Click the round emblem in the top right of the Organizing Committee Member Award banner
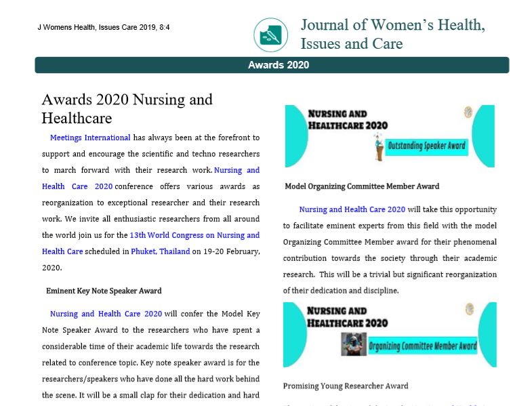Image resolution: width=532 pixels, height=406 pixels. point(470,309)
